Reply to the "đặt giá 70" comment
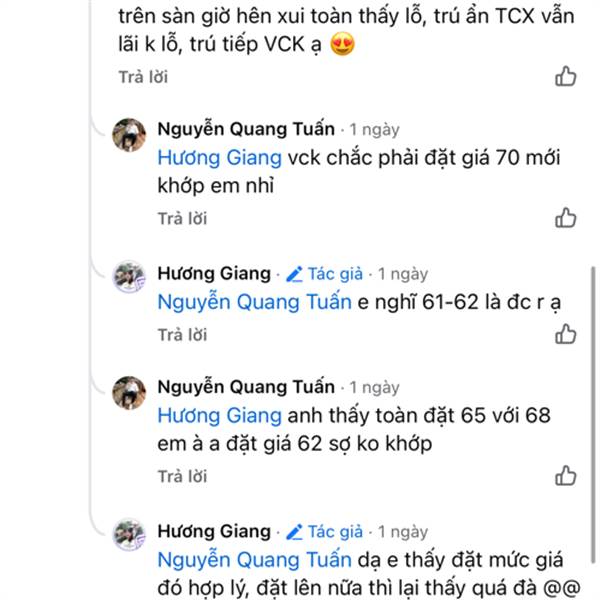 [x=182, y=217]
